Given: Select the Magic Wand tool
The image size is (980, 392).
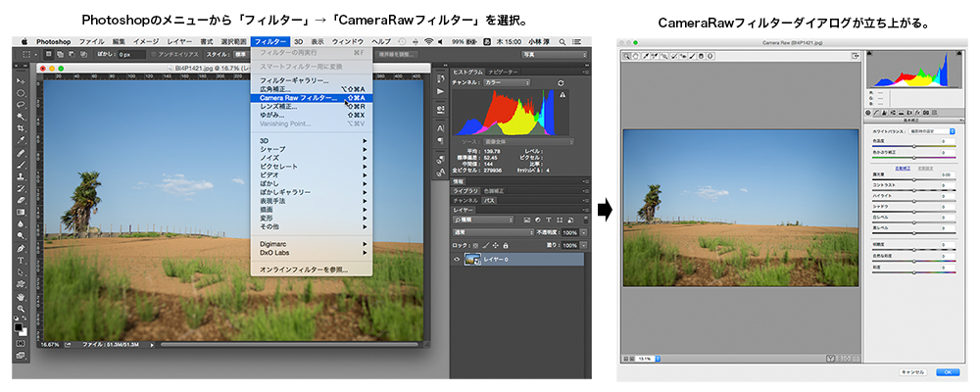Looking at the screenshot, I should click(20, 115).
